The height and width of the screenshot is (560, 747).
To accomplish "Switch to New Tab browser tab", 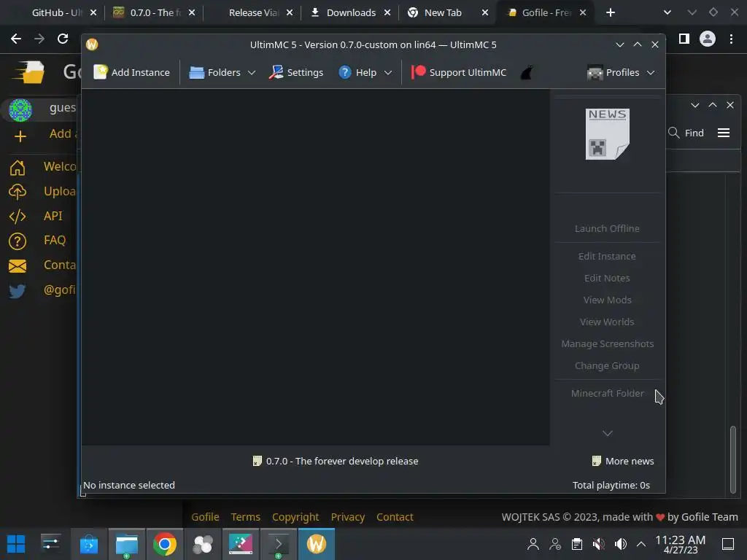I will 443,13.
